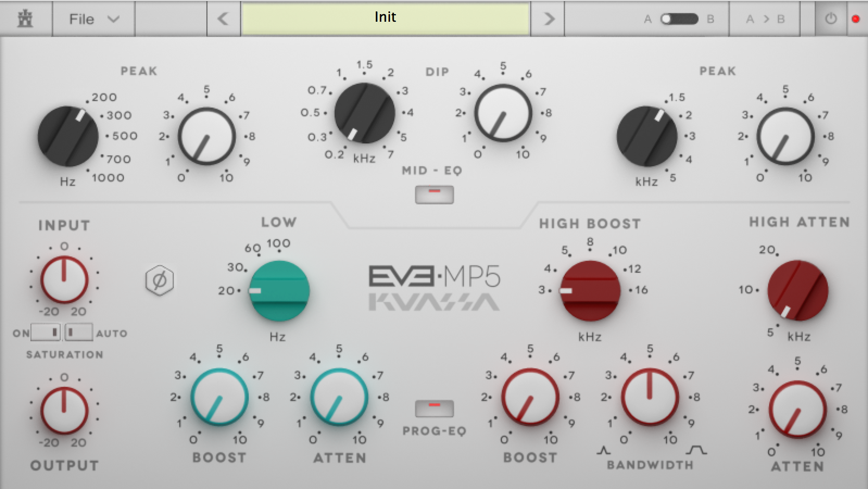Click the power bypass icon
Screen dimensions: 868x489
click(x=831, y=19)
